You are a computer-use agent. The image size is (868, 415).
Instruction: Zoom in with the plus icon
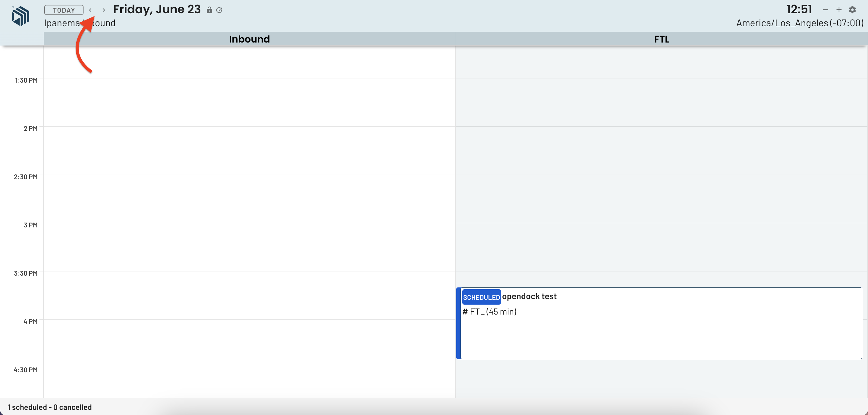pos(839,10)
